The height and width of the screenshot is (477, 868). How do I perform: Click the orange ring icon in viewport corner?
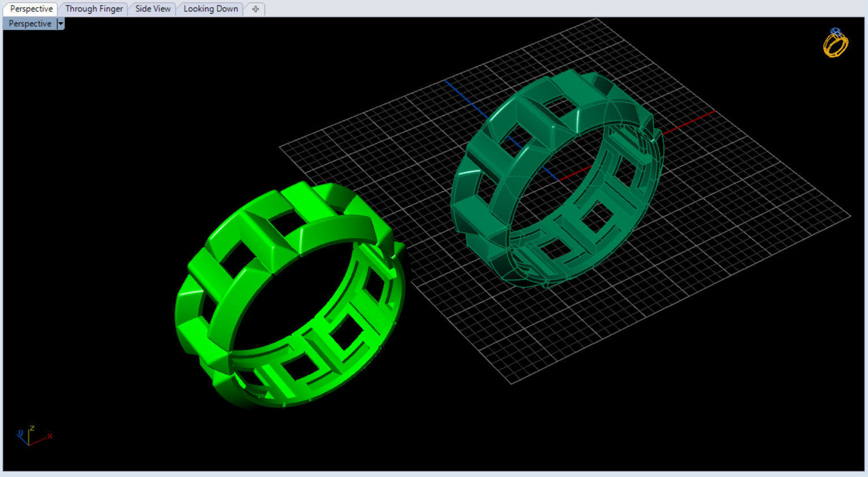click(x=836, y=43)
